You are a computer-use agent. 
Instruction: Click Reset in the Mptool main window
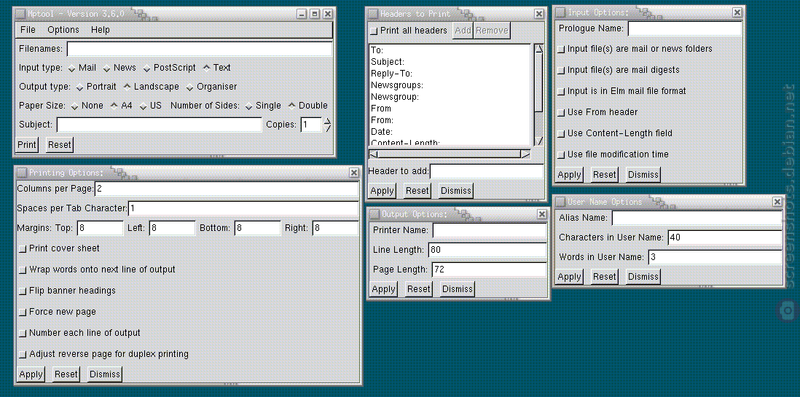coord(59,145)
